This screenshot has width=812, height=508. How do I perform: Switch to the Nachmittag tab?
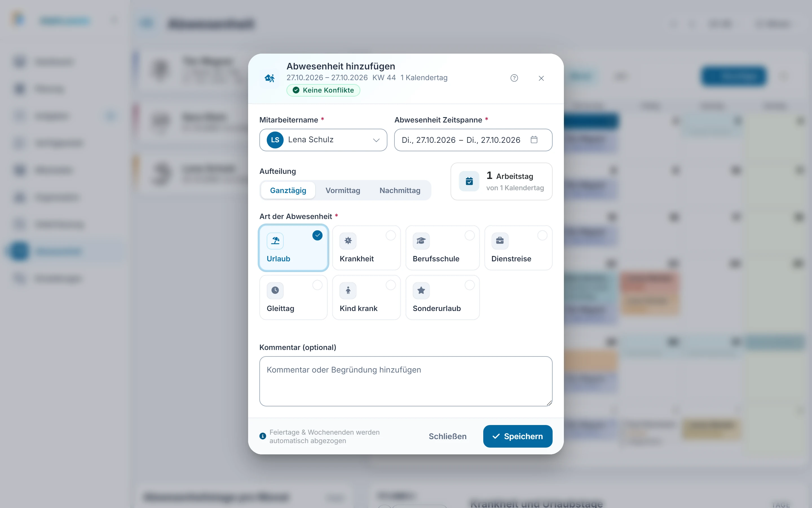pos(400,190)
